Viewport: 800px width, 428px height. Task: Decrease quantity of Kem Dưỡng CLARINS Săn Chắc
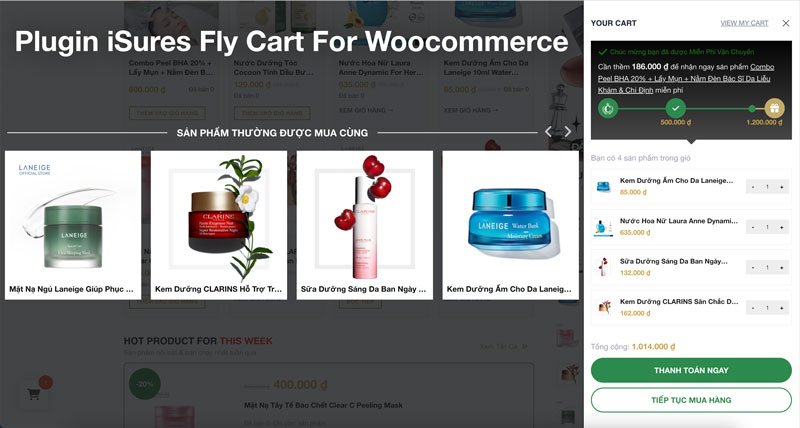[x=753, y=308]
